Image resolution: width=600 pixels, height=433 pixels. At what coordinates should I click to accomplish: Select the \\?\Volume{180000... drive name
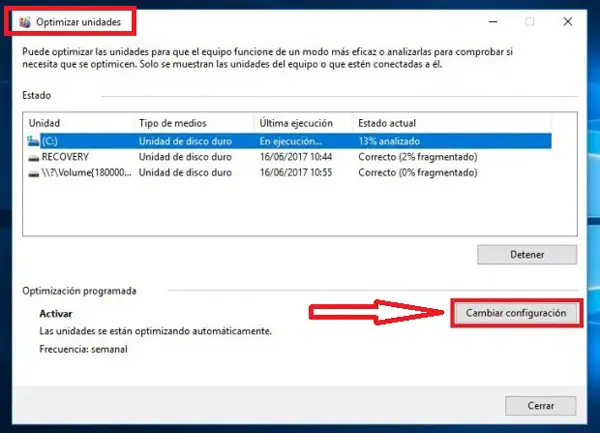tap(86, 173)
